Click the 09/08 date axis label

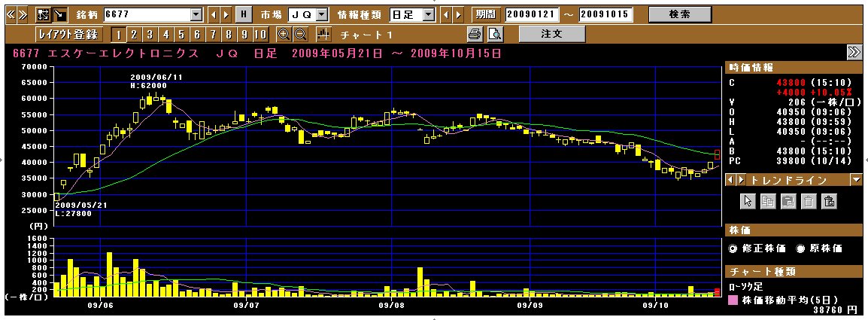click(x=391, y=306)
